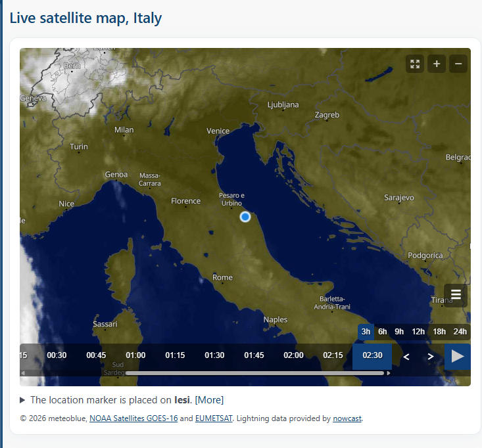Click the Milan label on map
The height and width of the screenshot is (448, 482).
(124, 129)
